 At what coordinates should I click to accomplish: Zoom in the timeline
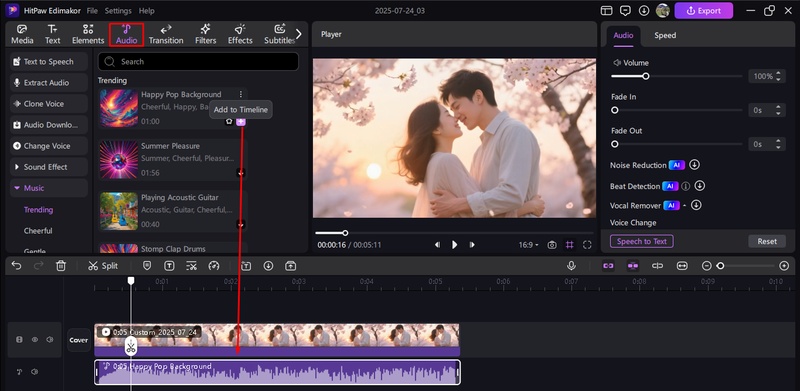[784, 266]
